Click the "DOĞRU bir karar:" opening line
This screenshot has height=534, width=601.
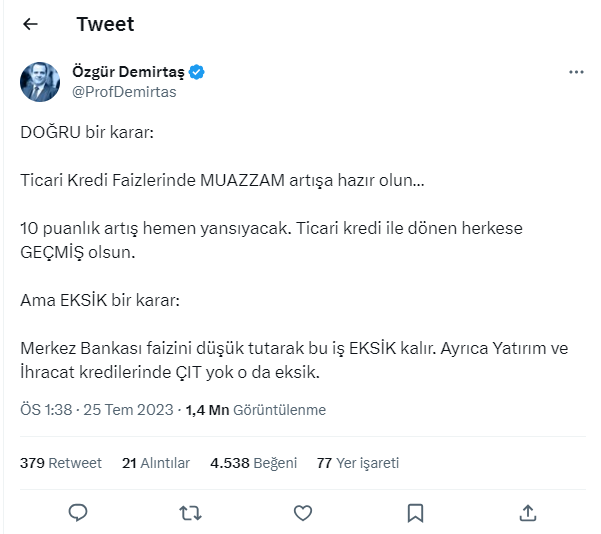pyautogui.click(x=87, y=133)
